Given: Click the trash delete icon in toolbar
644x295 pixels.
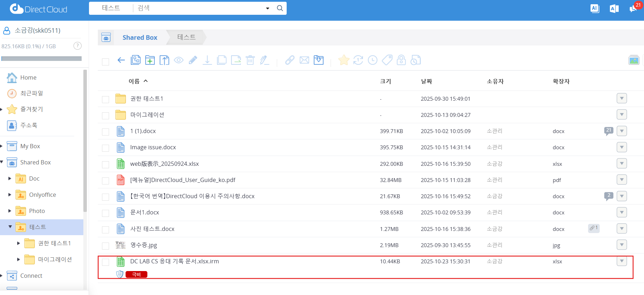Looking at the screenshot, I should pos(250,60).
